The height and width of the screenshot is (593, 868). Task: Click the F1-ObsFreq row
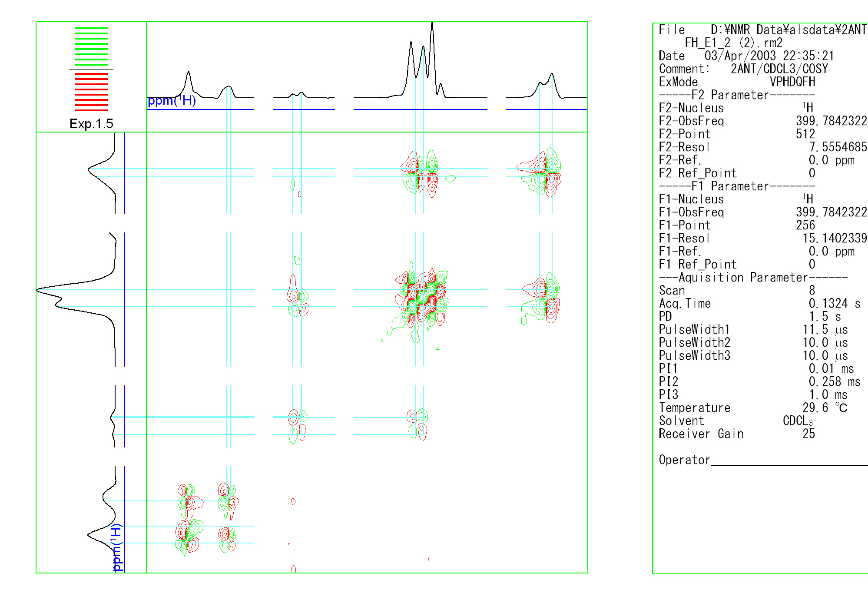tap(763, 212)
